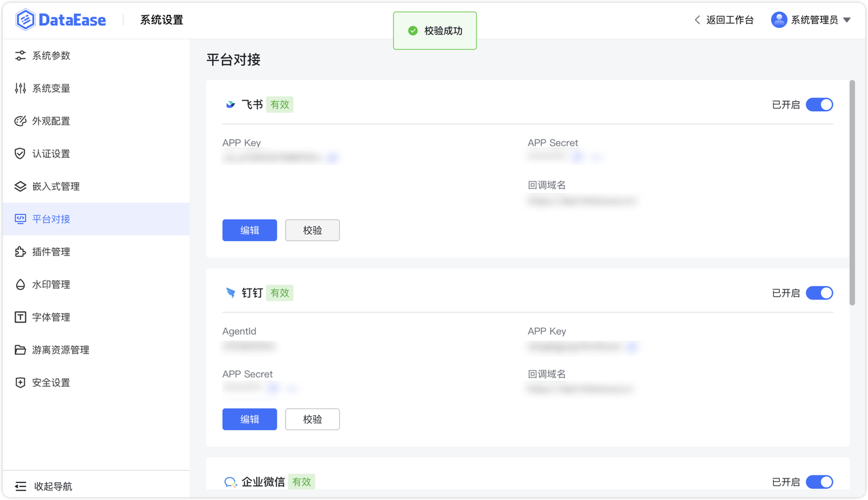The width and height of the screenshot is (868, 500).
Task: Disable the 飞书 platform toggle
Action: point(819,104)
